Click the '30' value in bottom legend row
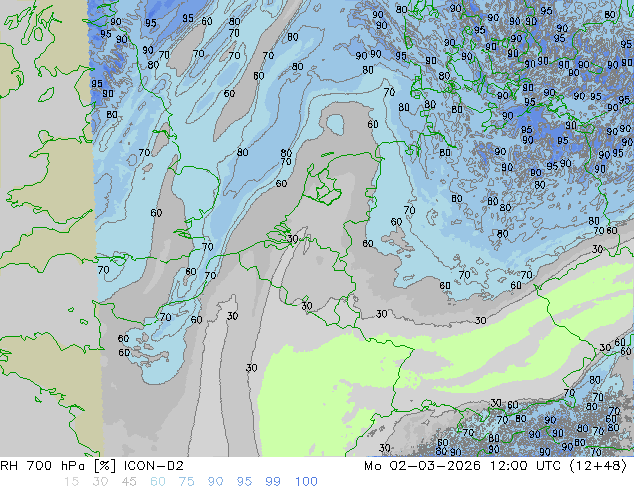Screen dimensions: 634x490 [100, 482]
